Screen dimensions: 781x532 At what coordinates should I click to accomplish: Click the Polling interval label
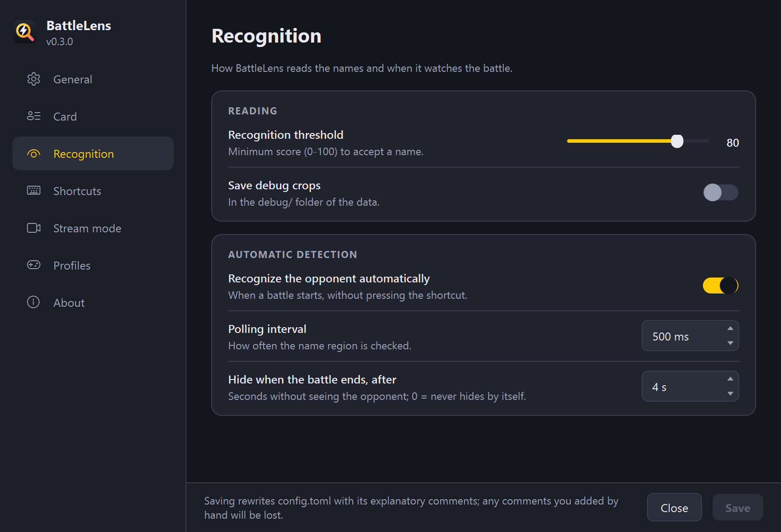[x=267, y=329]
